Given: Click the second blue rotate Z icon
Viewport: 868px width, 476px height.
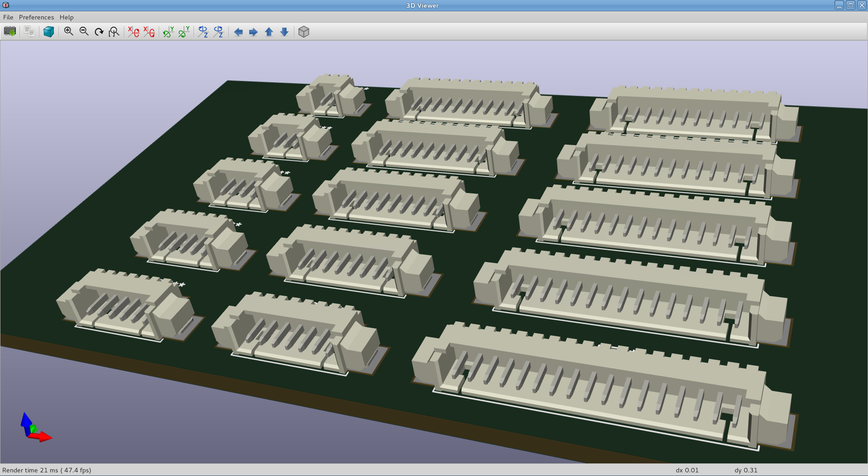Looking at the screenshot, I should coord(218,32).
